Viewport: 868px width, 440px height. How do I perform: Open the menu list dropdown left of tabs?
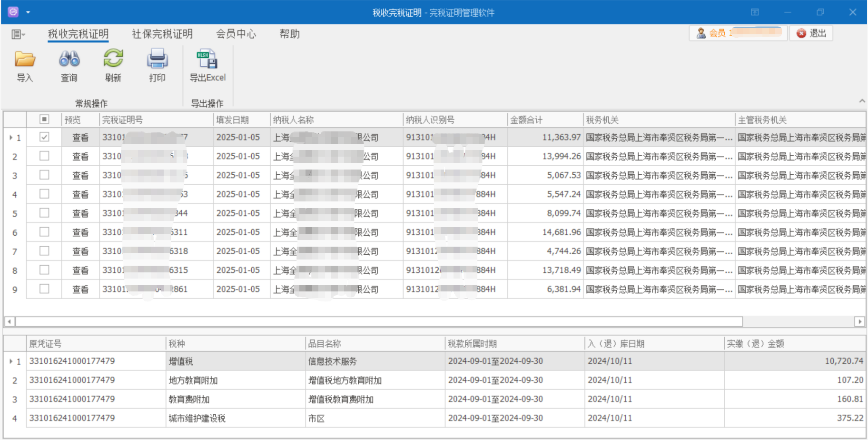pyautogui.click(x=18, y=34)
